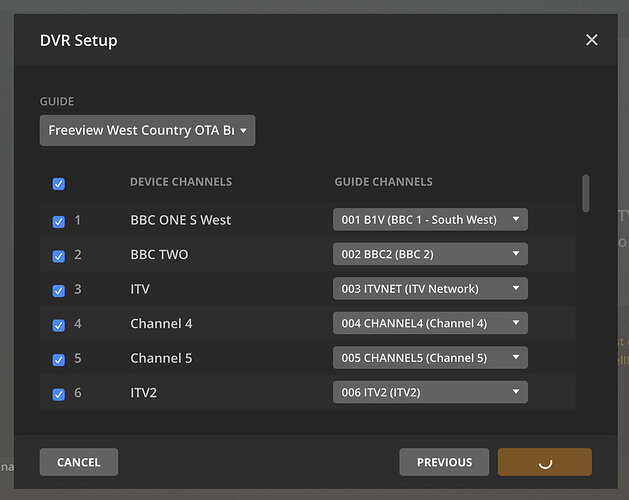Click the channel list scrollbar
629x500 pixels.
(585, 193)
